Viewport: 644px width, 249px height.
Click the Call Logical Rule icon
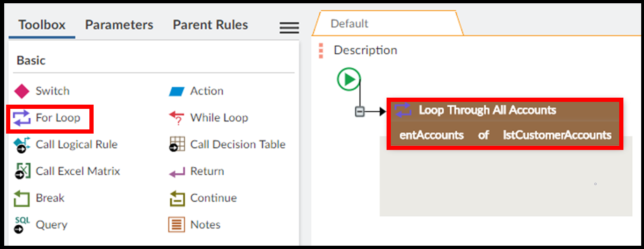point(22,145)
